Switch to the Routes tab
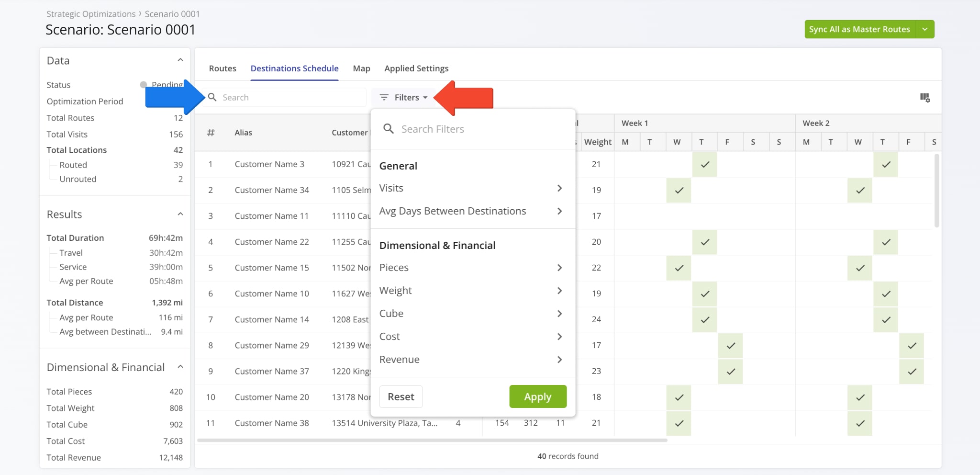980x475 pixels. coord(223,68)
